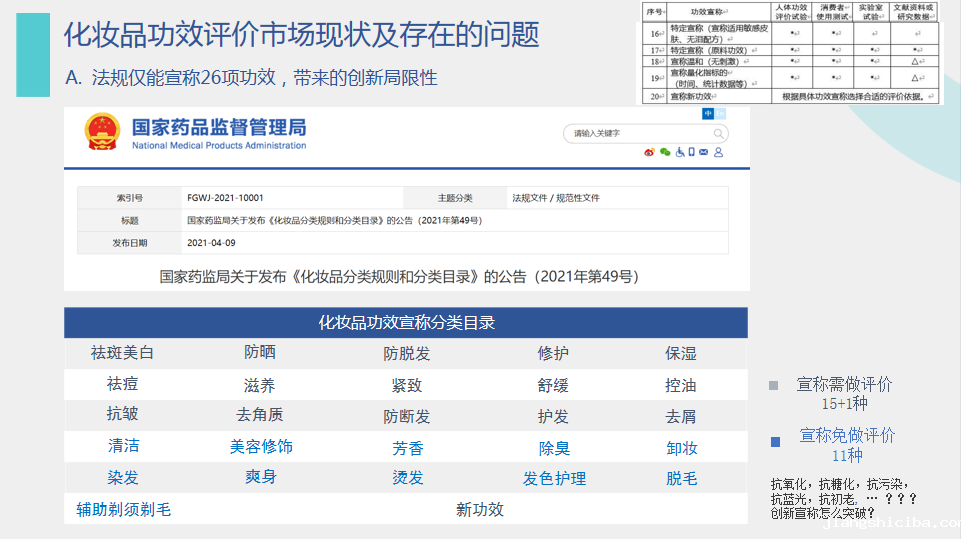Click the magnifier search icon
This screenshot has height=539, width=961.
(x=718, y=133)
